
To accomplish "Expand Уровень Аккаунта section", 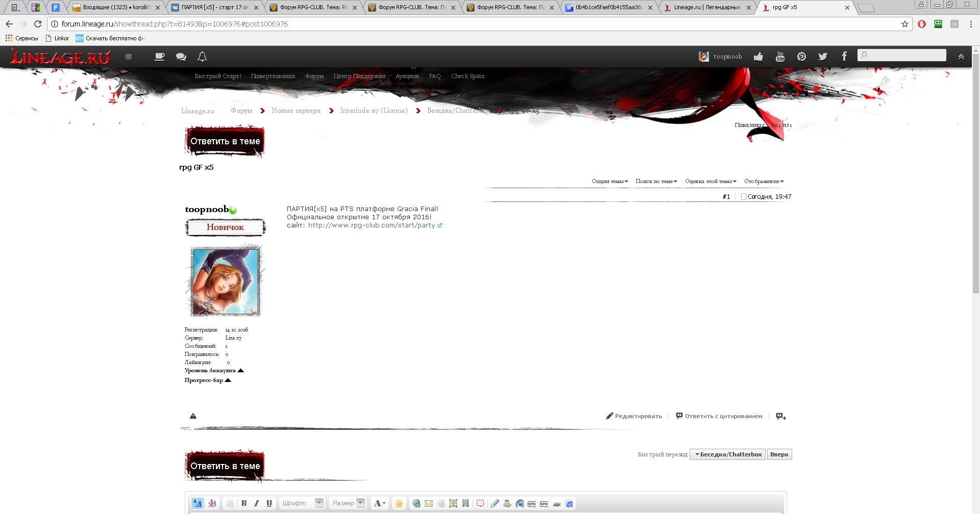I will pyautogui.click(x=214, y=371).
